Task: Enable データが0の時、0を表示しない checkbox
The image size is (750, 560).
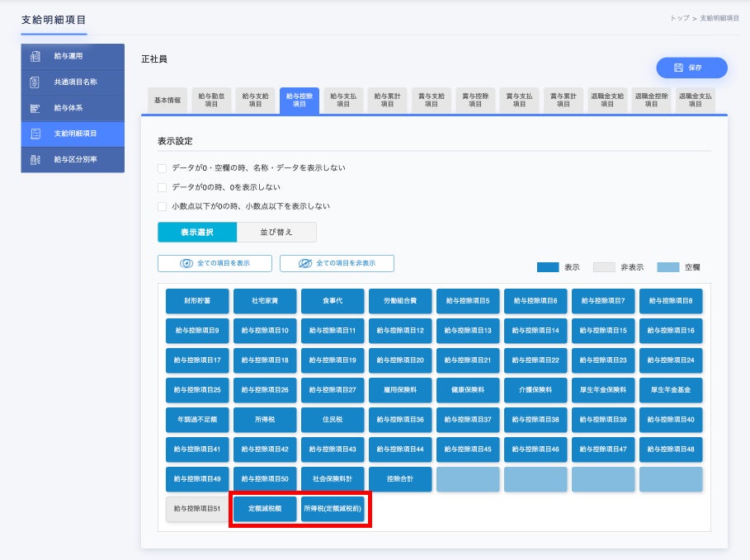Action: [x=163, y=187]
